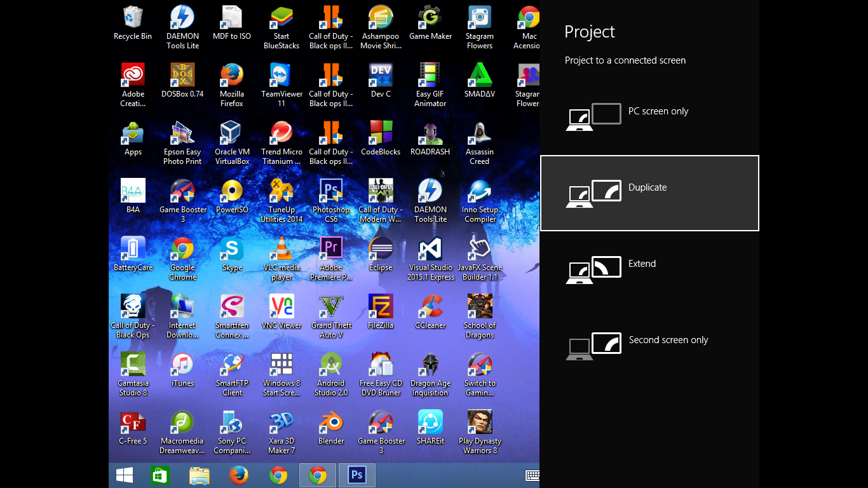Select the Blender desktop icon
This screenshot has width=868, height=488.
331,428
